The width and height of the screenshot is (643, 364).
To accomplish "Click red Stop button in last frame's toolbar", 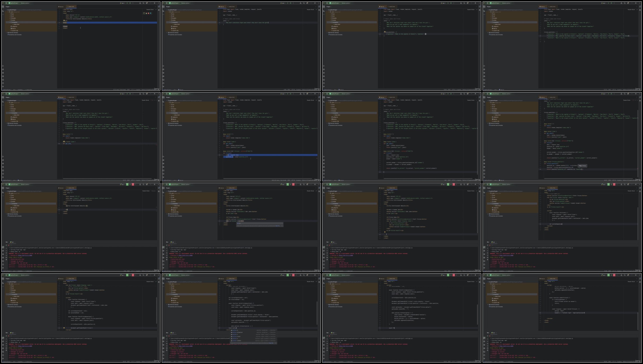I will 614,275.
